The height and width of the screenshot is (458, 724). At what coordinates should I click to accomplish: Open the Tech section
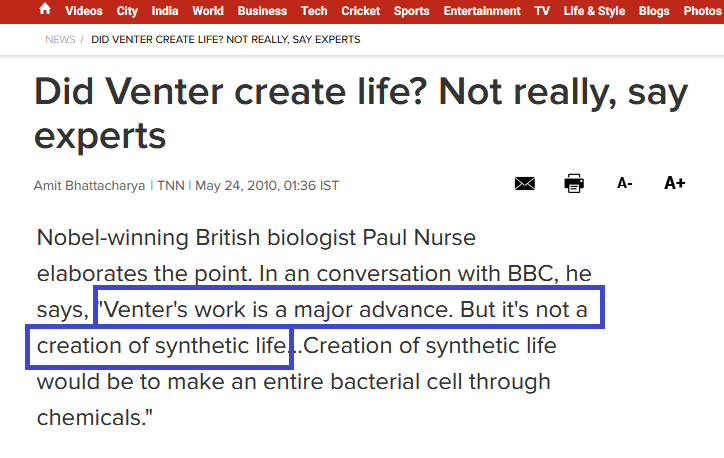point(314,11)
